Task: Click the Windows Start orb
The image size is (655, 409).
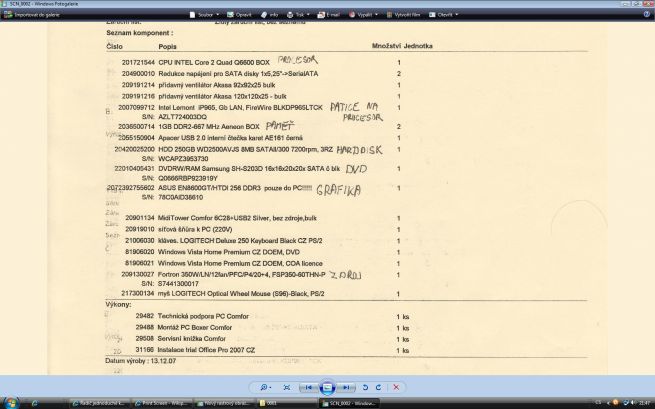Action: pyautogui.click(x=10, y=403)
